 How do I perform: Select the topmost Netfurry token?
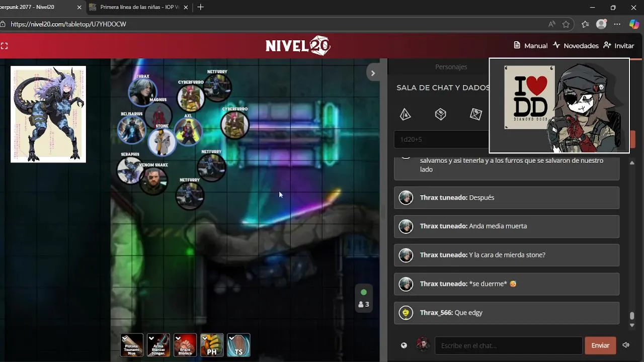point(217,87)
